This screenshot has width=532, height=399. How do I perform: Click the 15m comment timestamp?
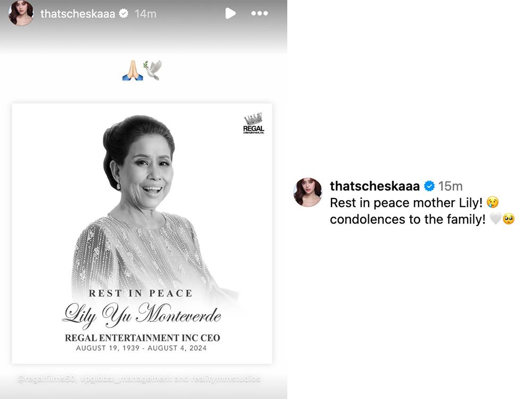point(450,186)
